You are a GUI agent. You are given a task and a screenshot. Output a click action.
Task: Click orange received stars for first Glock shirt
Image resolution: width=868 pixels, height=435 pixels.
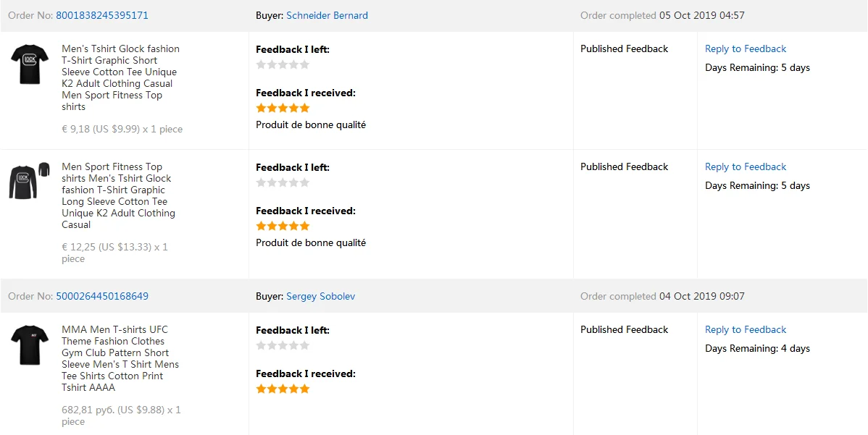pyautogui.click(x=283, y=108)
